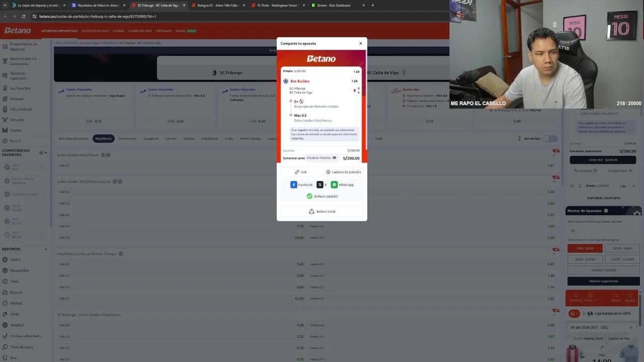This screenshot has height=362, width=644.
Task: Open APUESTAS EN VIVO menu
Action: pyautogui.click(x=95, y=31)
